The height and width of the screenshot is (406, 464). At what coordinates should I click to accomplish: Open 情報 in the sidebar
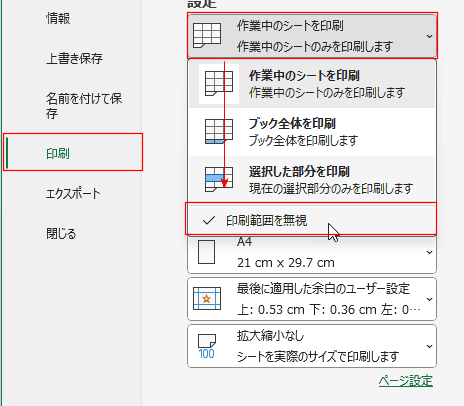coord(58,18)
